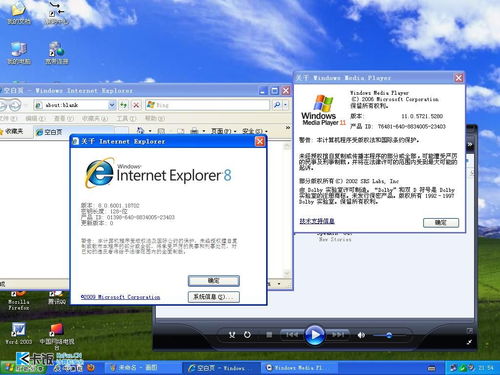Image resolution: width=500 pixels, height=375 pixels.
Task: Click OK button in About Internet Explorer
Action: point(214,281)
